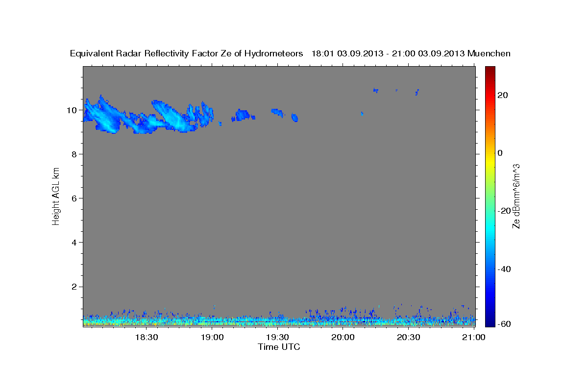Screen dimensions: 588x392
Task: Click the height tick label 2
Action: click(75, 287)
